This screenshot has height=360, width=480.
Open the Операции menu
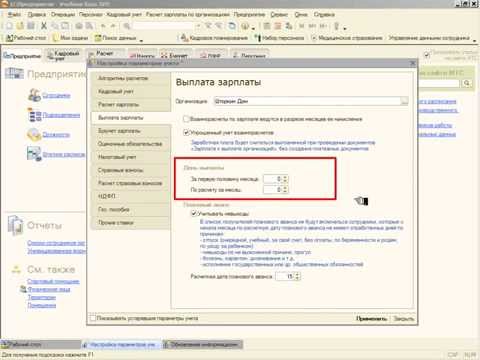click(x=63, y=15)
